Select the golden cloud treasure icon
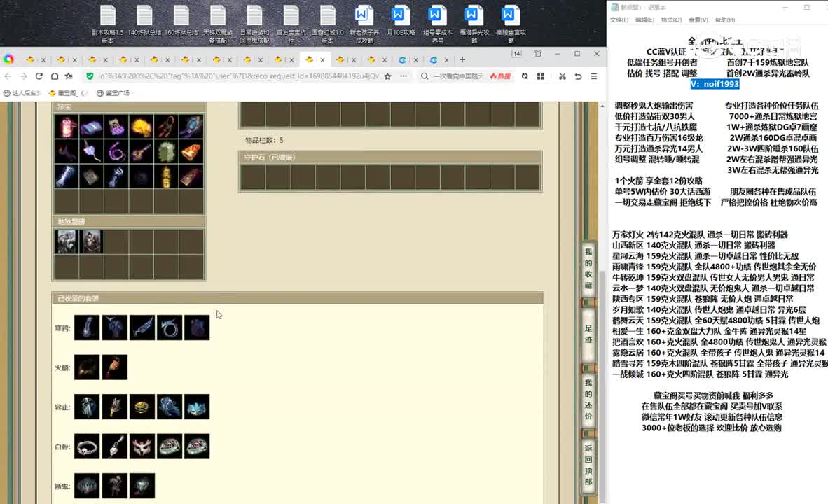 141,127
